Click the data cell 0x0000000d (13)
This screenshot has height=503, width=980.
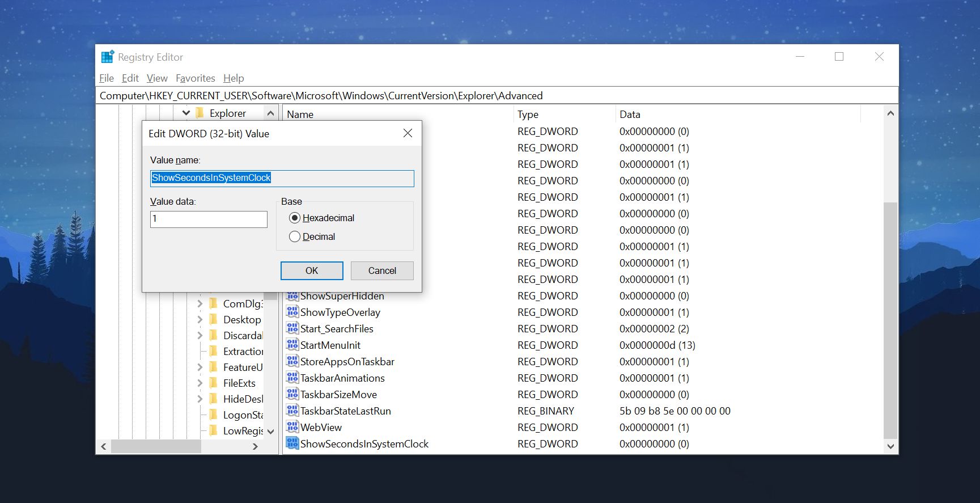pyautogui.click(x=657, y=345)
